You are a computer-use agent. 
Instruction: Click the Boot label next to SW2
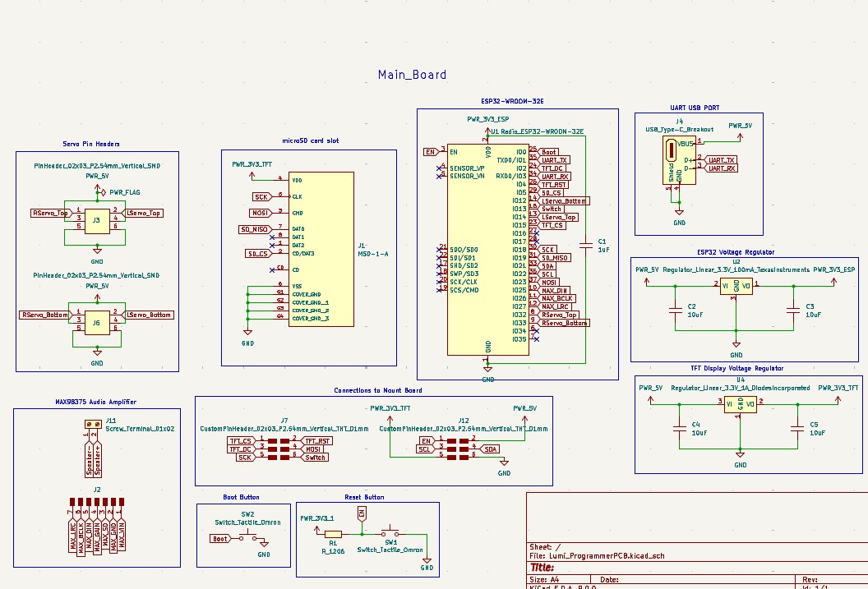click(x=220, y=539)
